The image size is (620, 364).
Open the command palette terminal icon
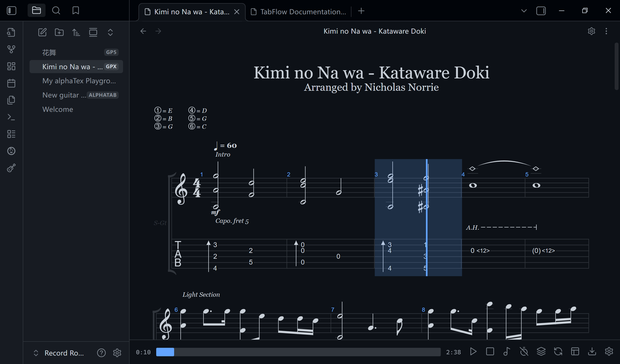pyautogui.click(x=11, y=117)
